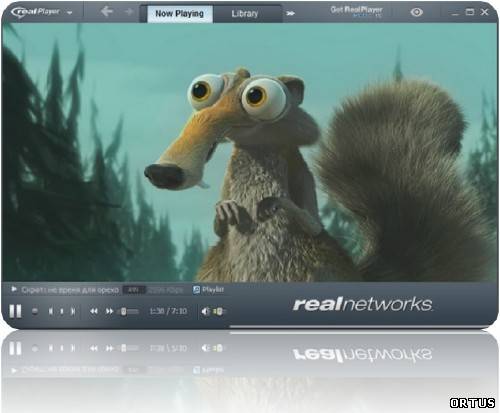Click the playlist icon beside Playlist label
500x413 pixels.
coord(196,290)
